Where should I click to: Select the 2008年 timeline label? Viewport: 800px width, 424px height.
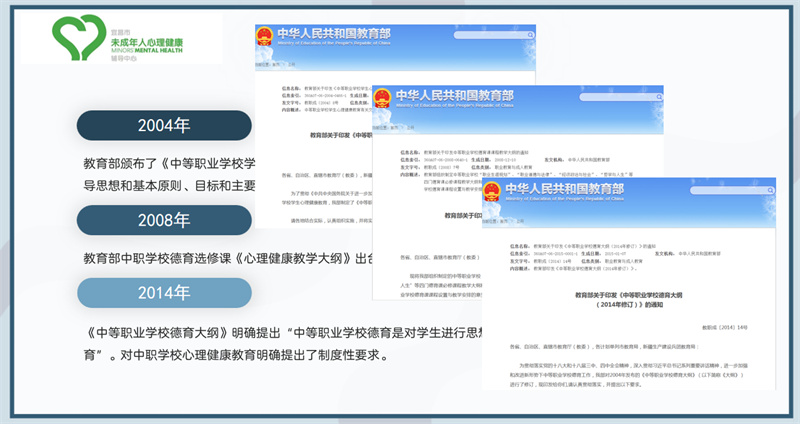click(x=163, y=220)
